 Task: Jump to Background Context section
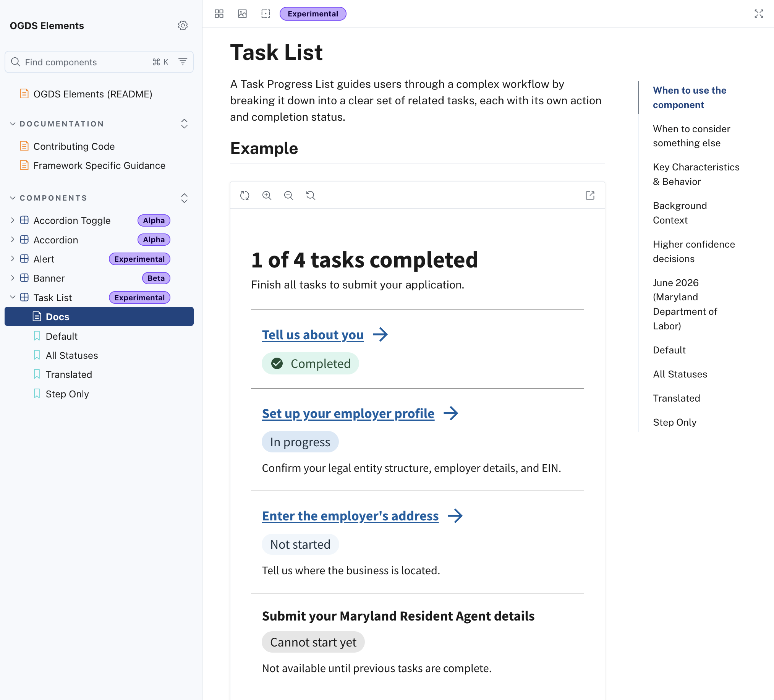click(680, 213)
